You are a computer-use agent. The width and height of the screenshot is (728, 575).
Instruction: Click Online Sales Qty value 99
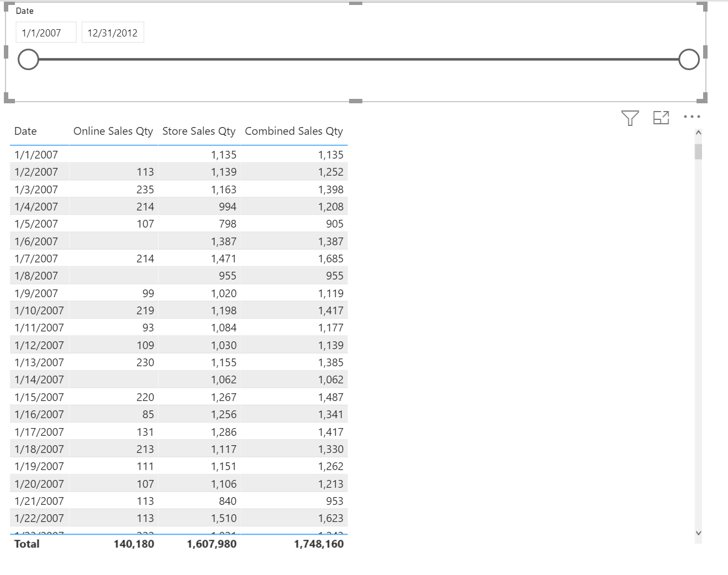pyautogui.click(x=148, y=293)
